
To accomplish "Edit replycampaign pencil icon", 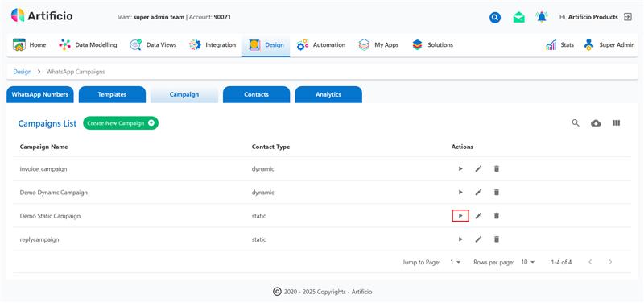I will pos(478,239).
